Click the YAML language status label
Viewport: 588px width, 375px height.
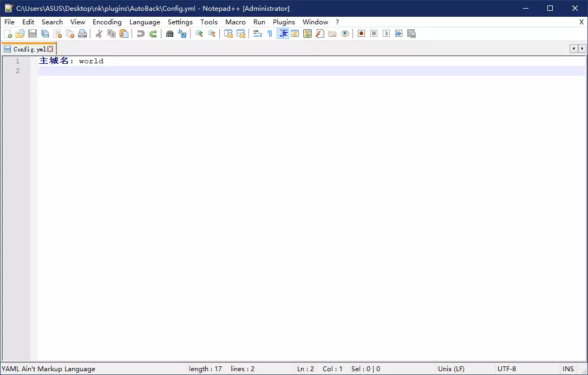coord(48,369)
